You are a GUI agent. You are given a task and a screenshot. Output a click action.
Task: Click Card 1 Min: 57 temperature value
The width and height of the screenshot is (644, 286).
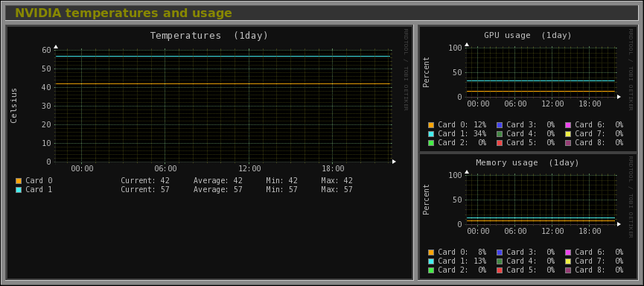[x=281, y=190]
